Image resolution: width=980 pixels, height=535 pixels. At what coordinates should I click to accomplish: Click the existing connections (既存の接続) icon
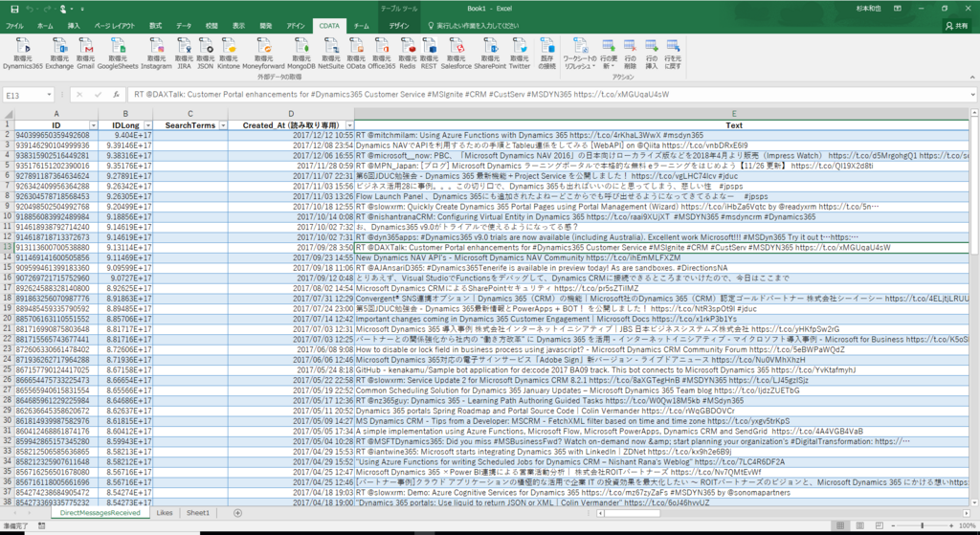pos(546,54)
